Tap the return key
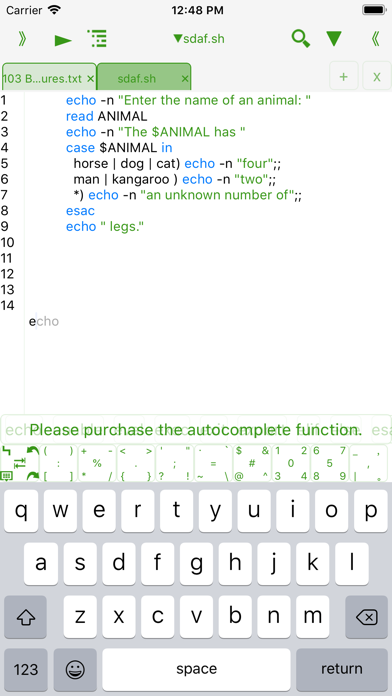This screenshot has height=696, width=392. 342,669
